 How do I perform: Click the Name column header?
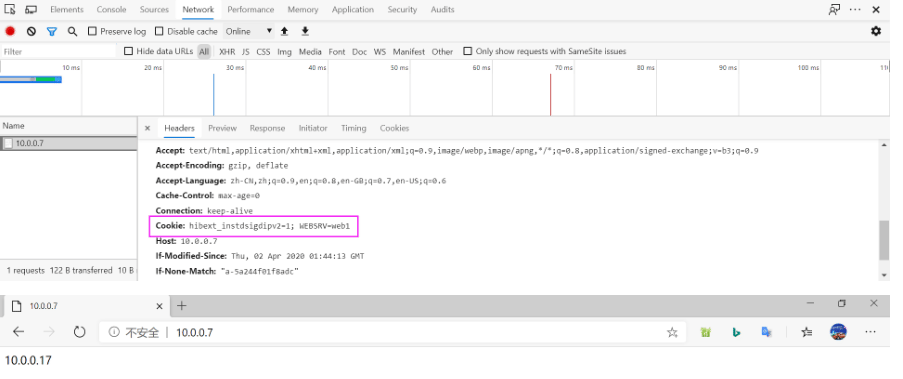click(69, 126)
